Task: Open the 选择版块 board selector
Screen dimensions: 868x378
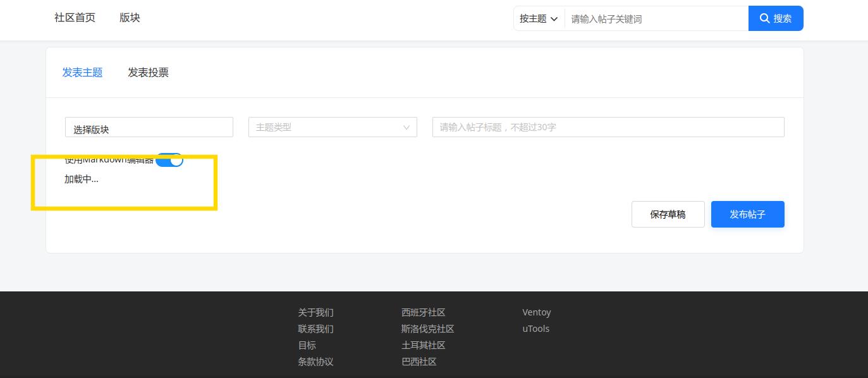Action: (149, 127)
